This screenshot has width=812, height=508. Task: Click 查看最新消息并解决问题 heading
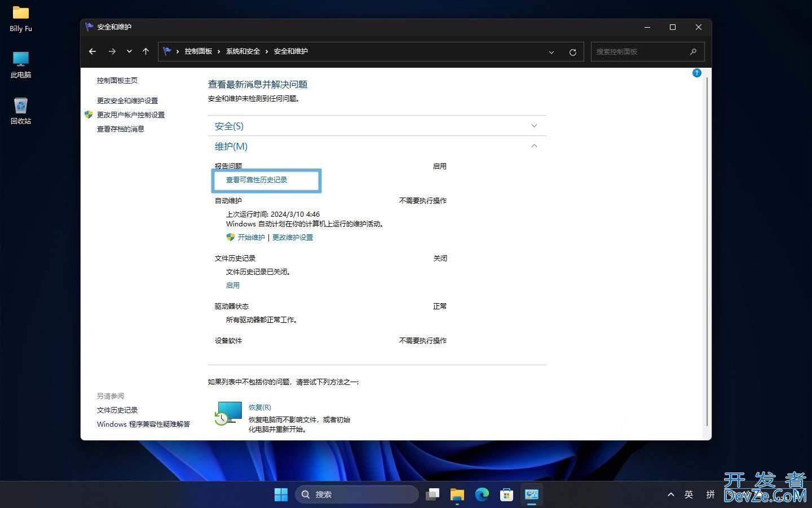tap(258, 85)
